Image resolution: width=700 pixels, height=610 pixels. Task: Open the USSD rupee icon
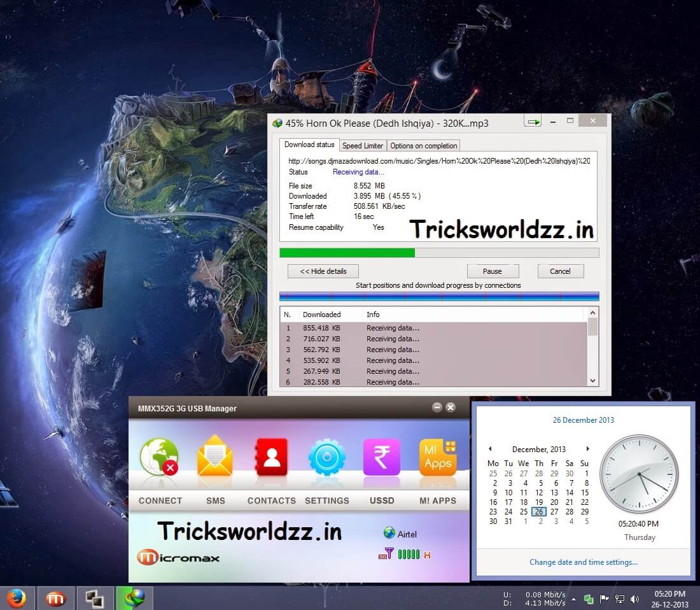[x=382, y=457]
